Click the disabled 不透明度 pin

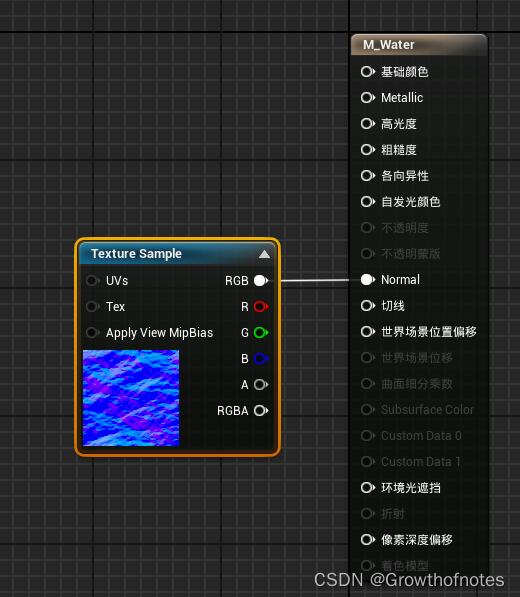point(368,228)
